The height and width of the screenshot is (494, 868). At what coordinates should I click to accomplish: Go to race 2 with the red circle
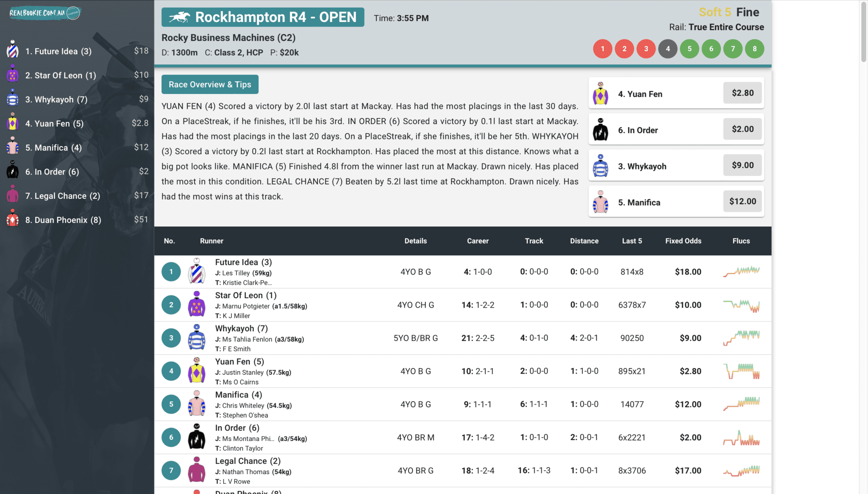pyautogui.click(x=624, y=49)
